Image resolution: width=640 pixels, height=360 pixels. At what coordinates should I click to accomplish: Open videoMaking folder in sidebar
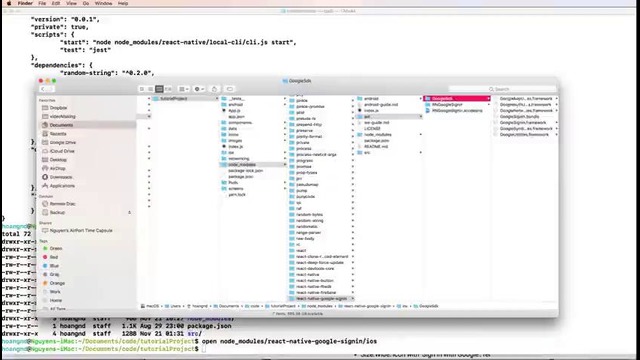pyautogui.click(x=59, y=116)
